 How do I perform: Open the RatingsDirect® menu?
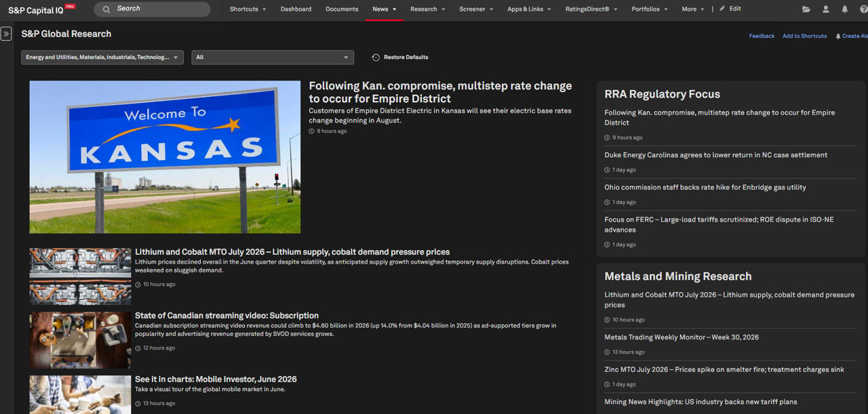(591, 9)
